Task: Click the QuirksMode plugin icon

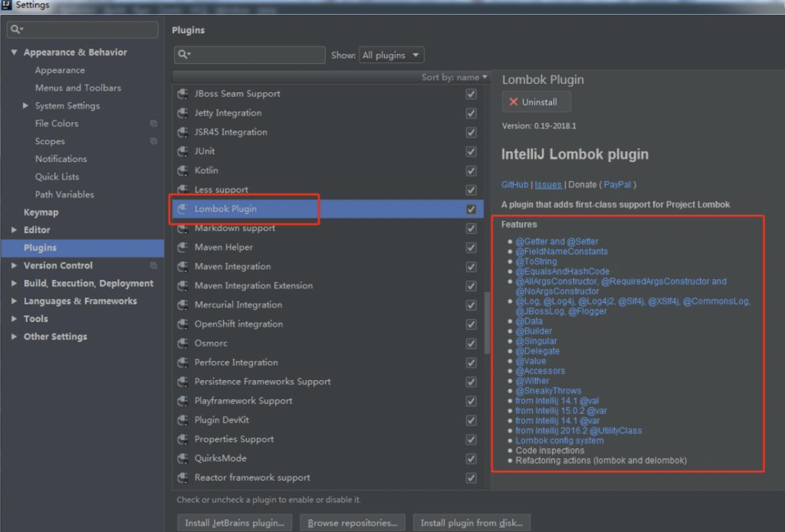Action: (x=183, y=458)
